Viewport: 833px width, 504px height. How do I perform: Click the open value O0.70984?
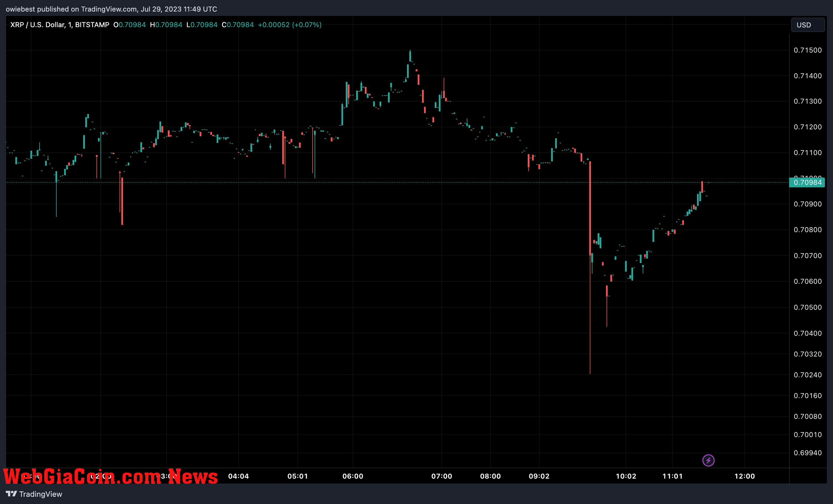pyautogui.click(x=129, y=25)
